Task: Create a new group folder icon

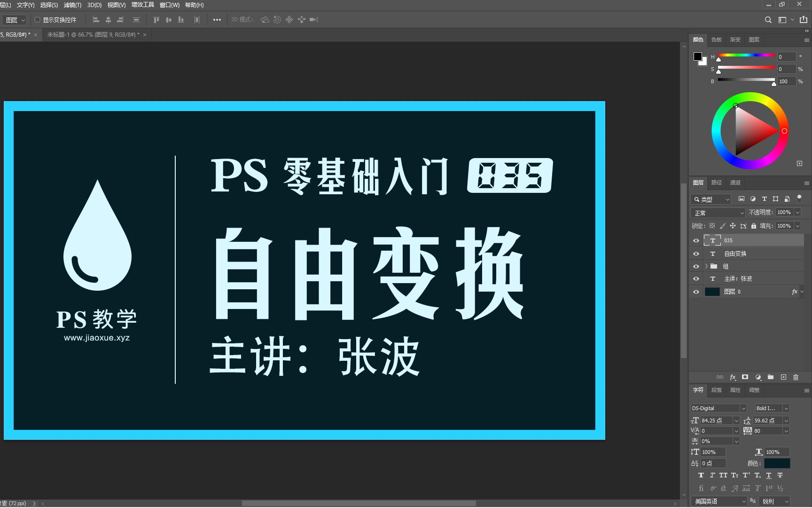Action: pyautogui.click(x=771, y=377)
